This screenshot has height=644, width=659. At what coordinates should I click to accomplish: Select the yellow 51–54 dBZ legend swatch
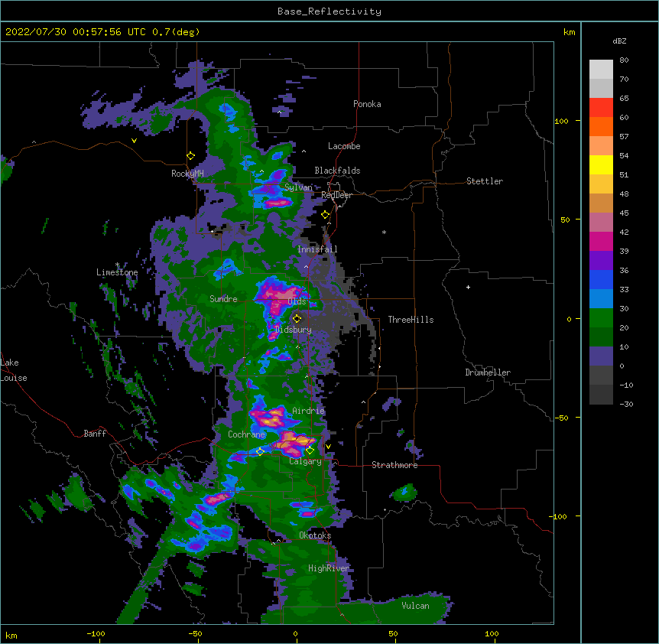pos(601,164)
